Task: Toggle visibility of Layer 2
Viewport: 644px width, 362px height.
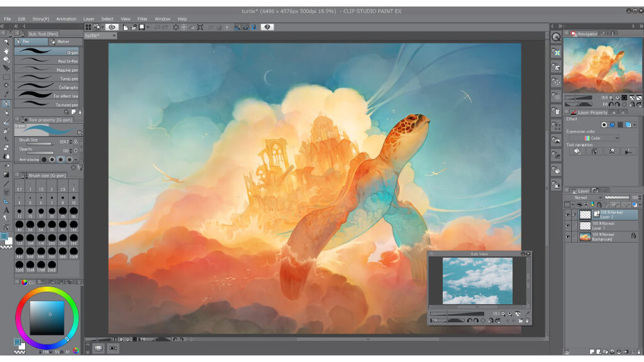Action: pyautogui.click(x=567, y=214)
